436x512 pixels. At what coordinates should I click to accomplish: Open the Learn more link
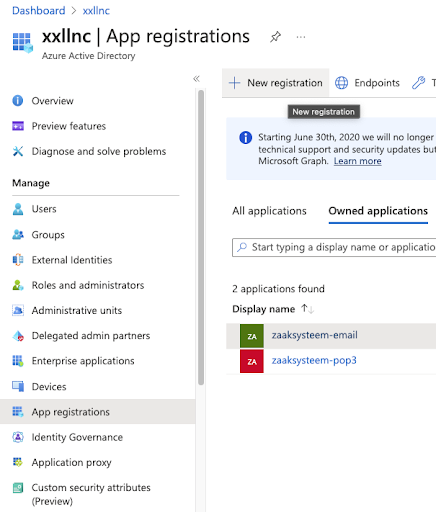click(x=357, y=161)
